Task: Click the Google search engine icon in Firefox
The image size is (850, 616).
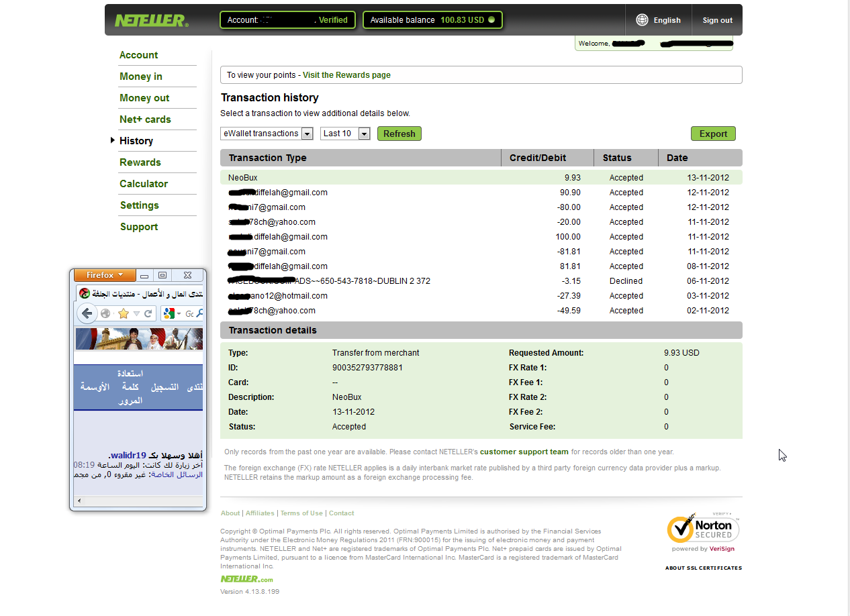Action: click(x=169, y=313)
